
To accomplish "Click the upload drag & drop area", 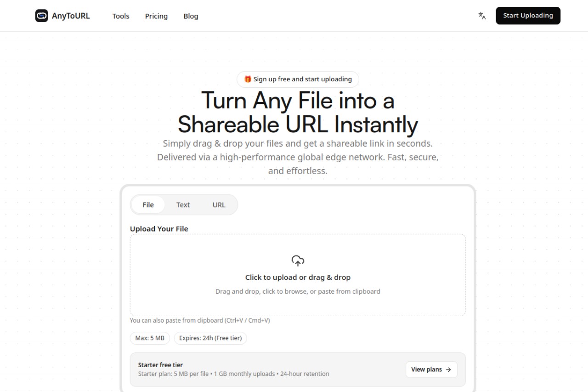I will (298, 275).
